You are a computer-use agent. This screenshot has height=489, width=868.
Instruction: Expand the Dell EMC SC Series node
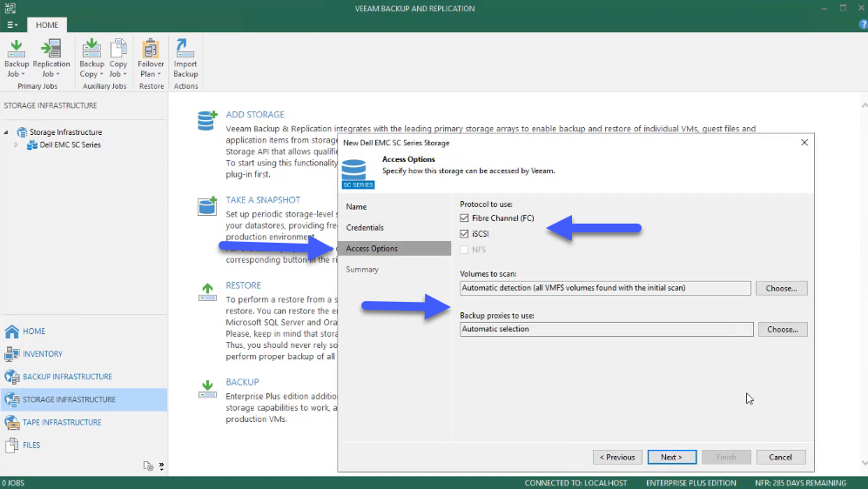pos(16,145)
